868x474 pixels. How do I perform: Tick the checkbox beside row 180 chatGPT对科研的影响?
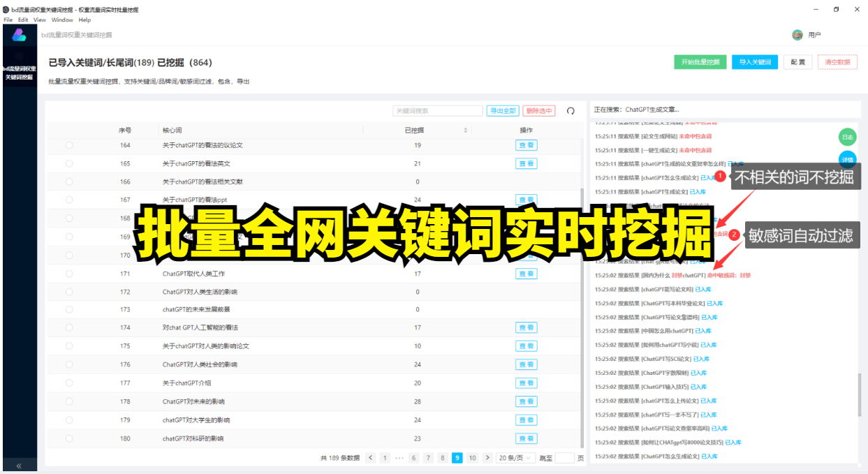tap(68, 438)
